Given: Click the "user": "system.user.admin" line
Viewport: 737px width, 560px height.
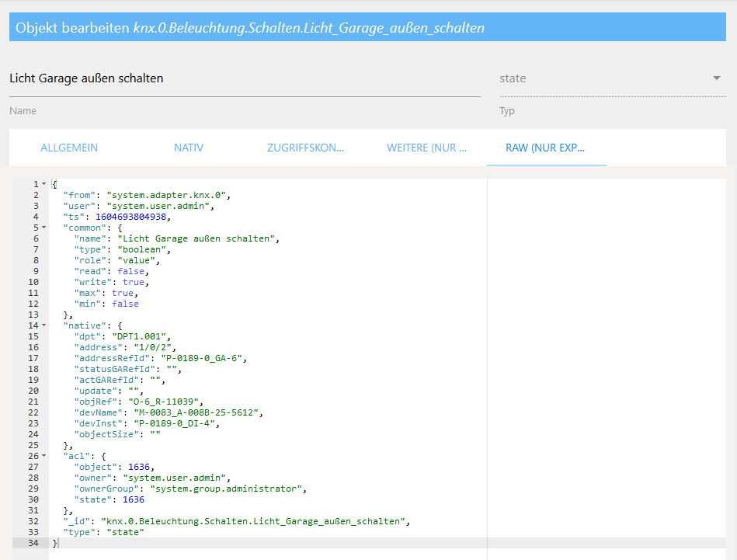Looking at the screenshot, I should coord(139,206).
